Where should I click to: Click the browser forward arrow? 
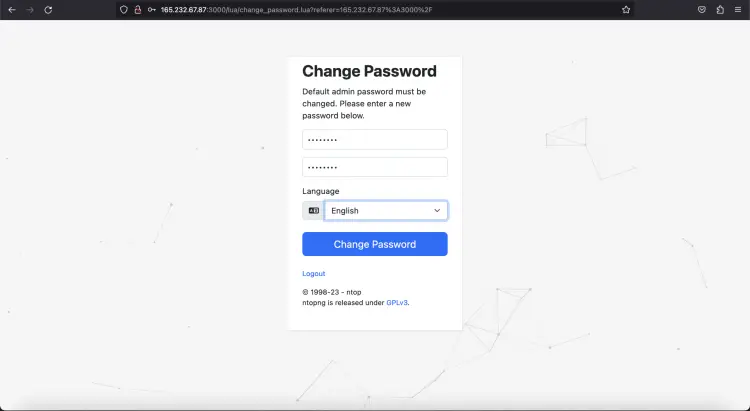[30, 10]
